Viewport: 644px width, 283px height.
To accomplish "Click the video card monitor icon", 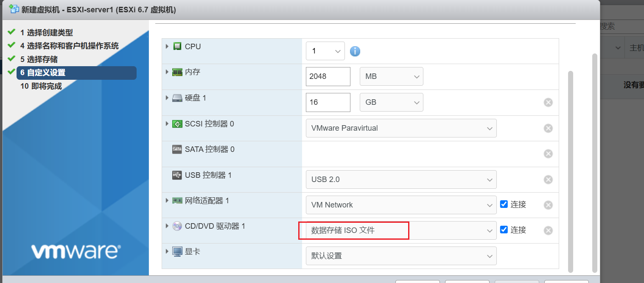I will coord(177,252).
